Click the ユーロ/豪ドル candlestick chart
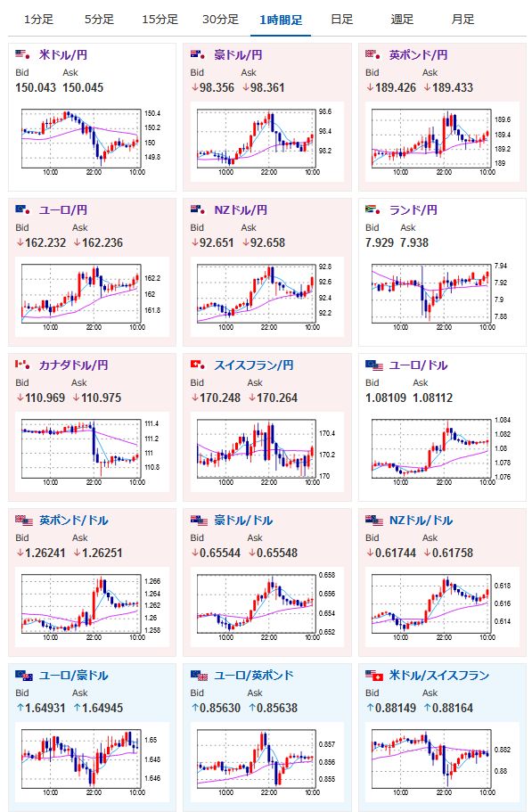 (92, 761)
